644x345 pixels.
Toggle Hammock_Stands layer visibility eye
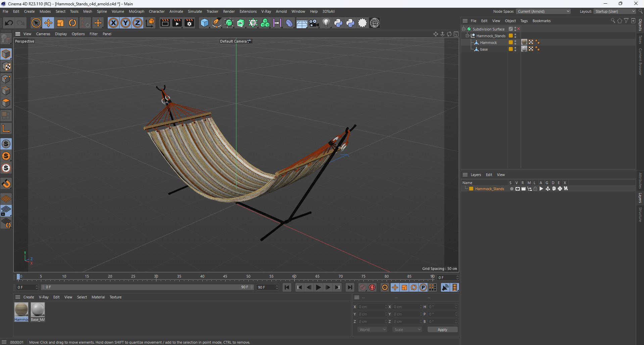coord(517,189)
